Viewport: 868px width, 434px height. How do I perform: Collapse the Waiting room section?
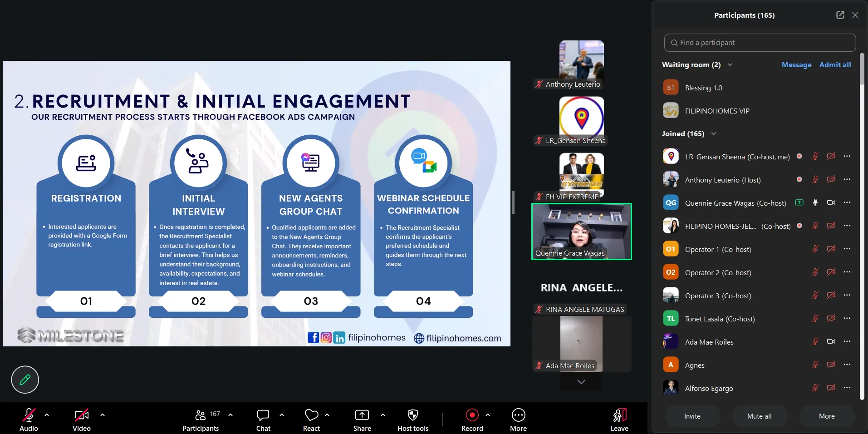click(x=730, y=64)
